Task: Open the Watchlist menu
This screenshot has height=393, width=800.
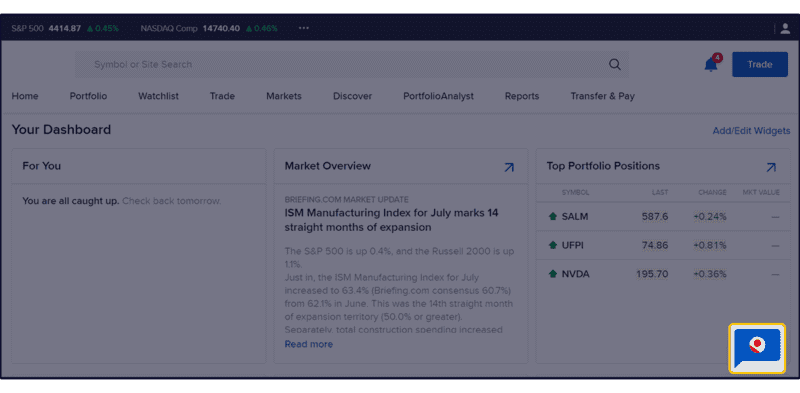Action: coord(158,96)
